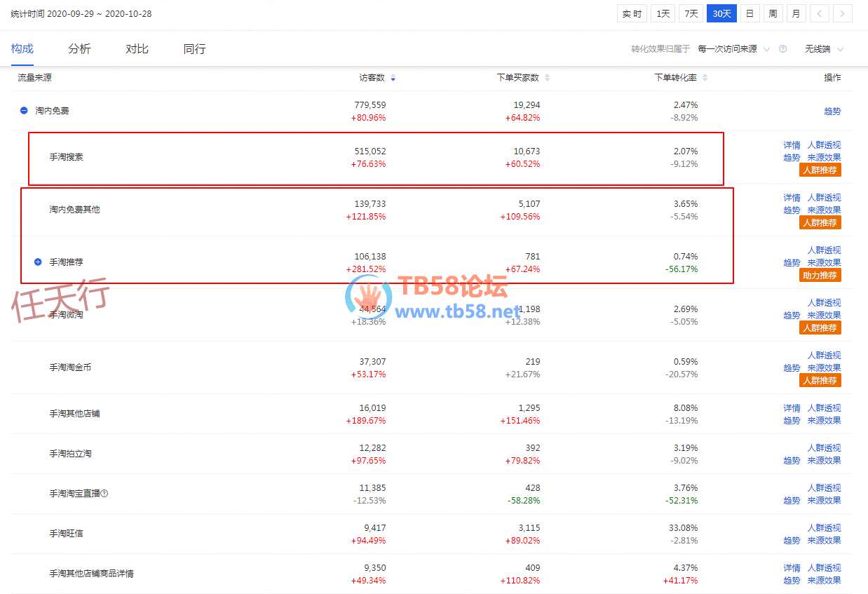This screenshot has width=868, height=594.
Task: Click help icon beside 每一次访问来源 dropdown
Action: (x=782, y=49)
